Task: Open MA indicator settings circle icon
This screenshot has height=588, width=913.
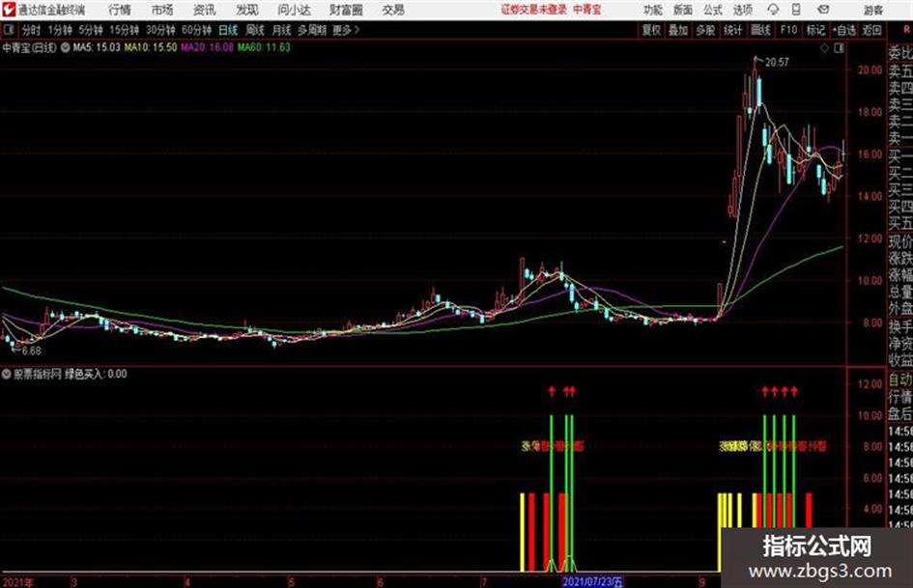Action: 66,47
